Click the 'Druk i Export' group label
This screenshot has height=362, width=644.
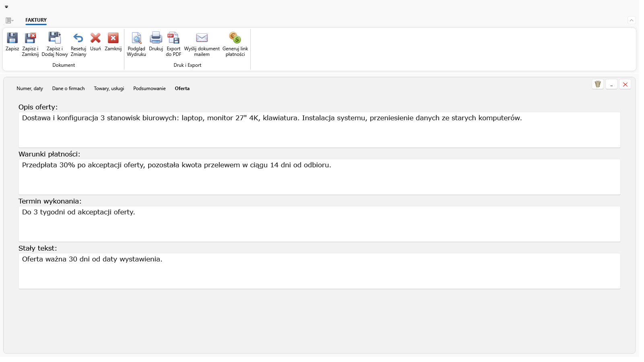(188, 65)
